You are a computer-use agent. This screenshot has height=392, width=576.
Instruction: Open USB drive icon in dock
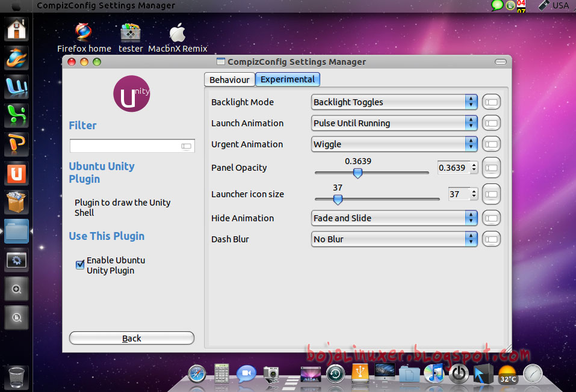[360, 373]
